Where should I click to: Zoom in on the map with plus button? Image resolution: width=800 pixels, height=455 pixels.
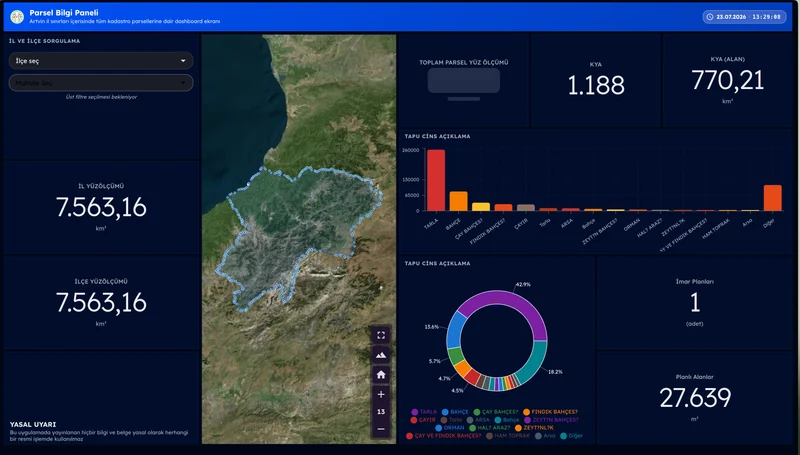pyautogui.click(x=381, y=394)
